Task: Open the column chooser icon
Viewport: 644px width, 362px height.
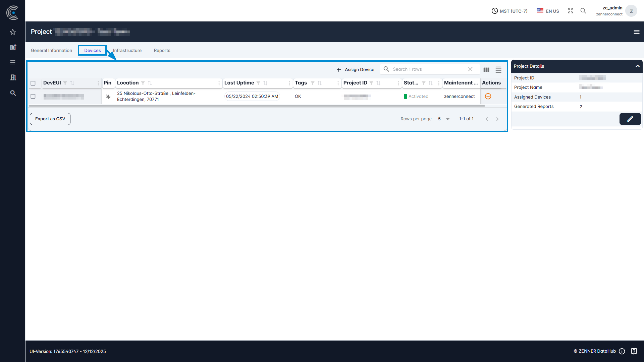Action: [486, 69]
